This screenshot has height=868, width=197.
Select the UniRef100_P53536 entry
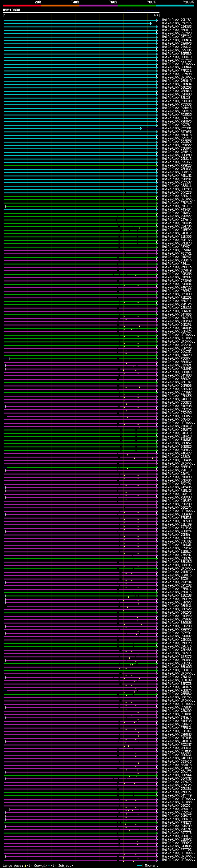(177, 104)
